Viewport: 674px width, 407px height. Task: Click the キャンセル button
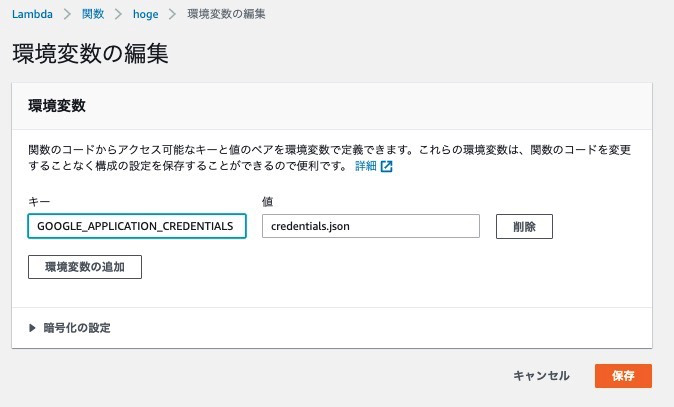click(x=541, y=376)
